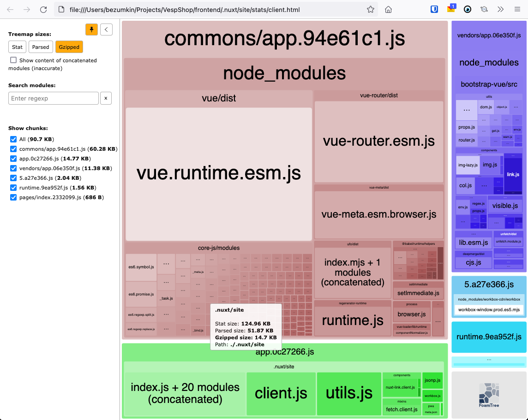
Task: Click the page info icon in address bar
Action: coord(61,9)
